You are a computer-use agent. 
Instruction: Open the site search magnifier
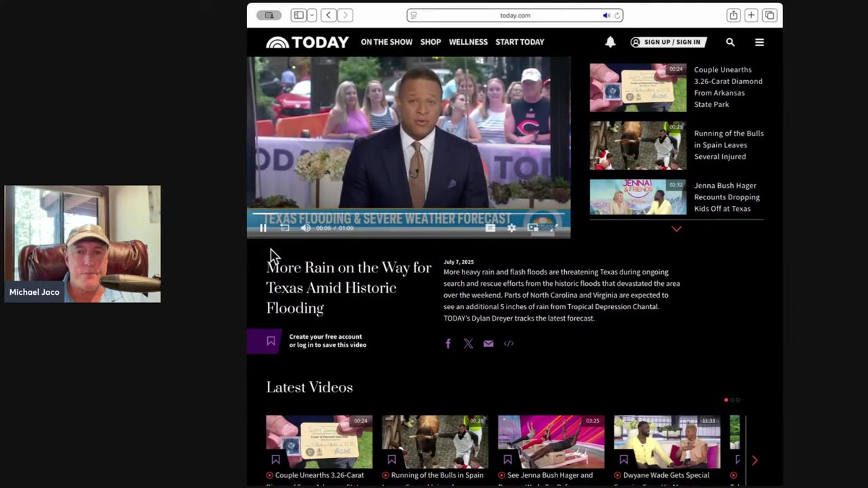(730, 42)
